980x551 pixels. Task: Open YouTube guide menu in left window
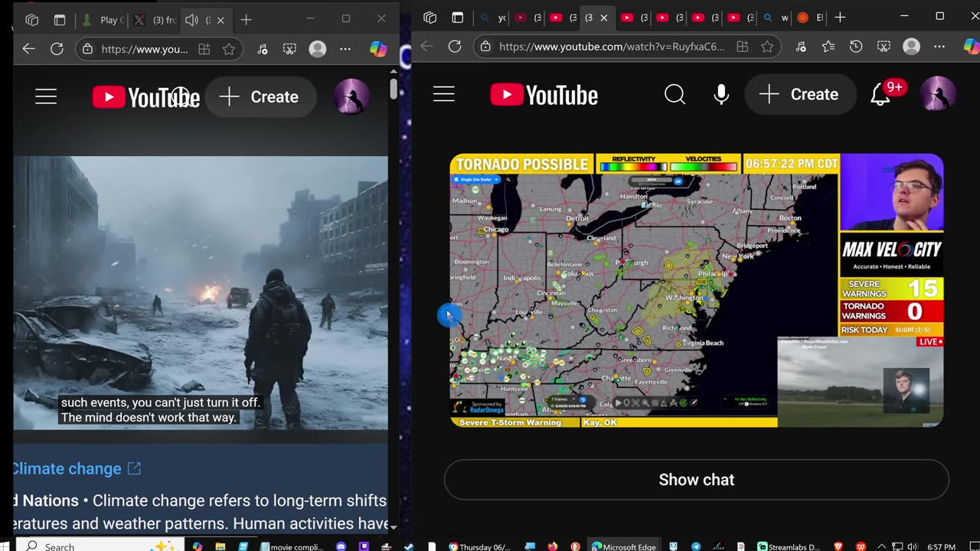[x=46, y=96]
